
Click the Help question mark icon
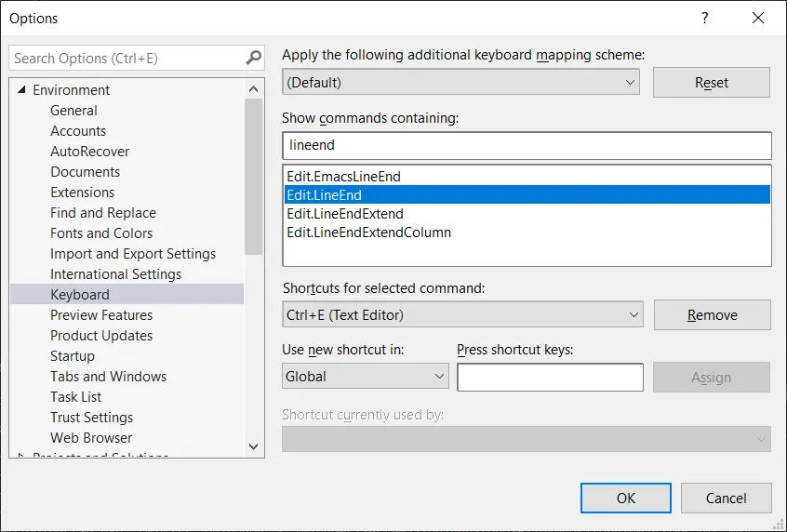pyautogui.click(x=705, y=18)
